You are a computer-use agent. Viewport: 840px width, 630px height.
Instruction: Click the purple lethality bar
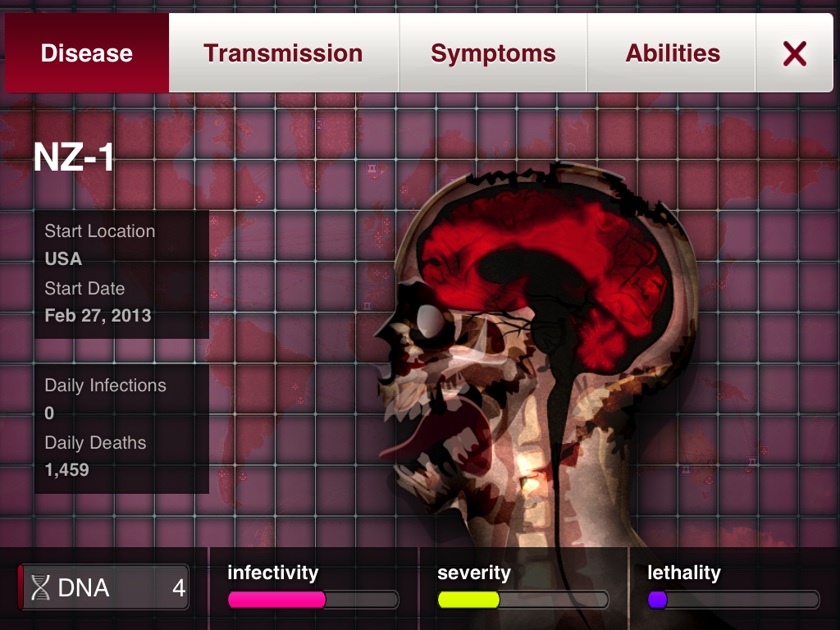click(x=656, y=601)
